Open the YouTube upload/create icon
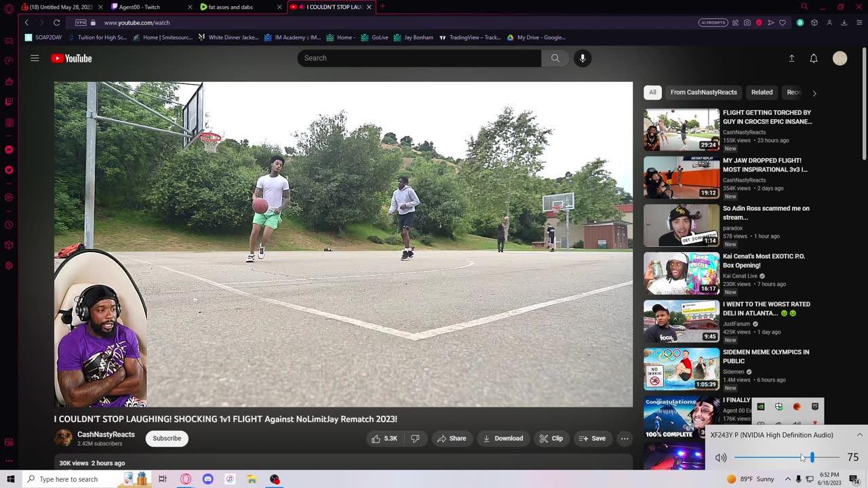Image resolution: width=868 pixels, height=488 pixels. pyautogui.click(x=791, y=58)
